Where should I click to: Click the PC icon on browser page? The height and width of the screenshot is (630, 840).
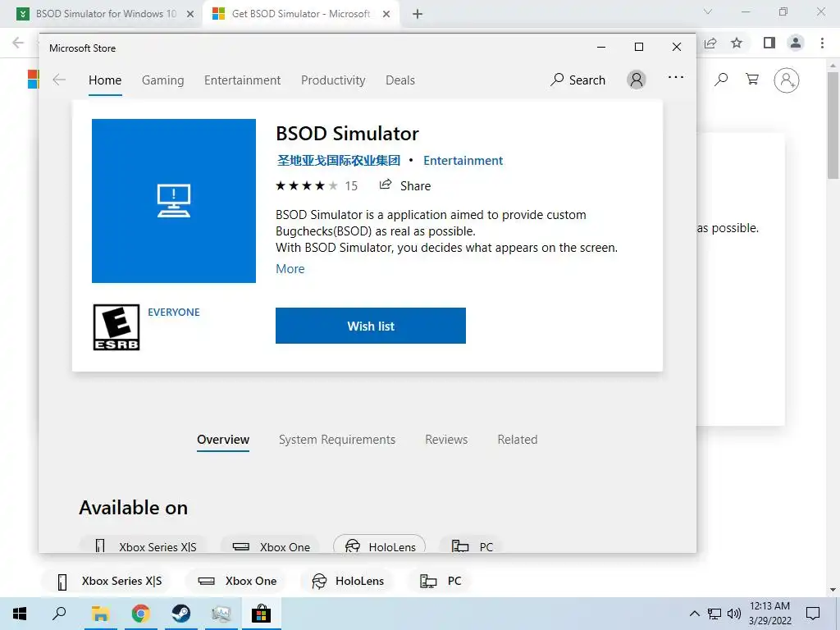pos(428,582)
